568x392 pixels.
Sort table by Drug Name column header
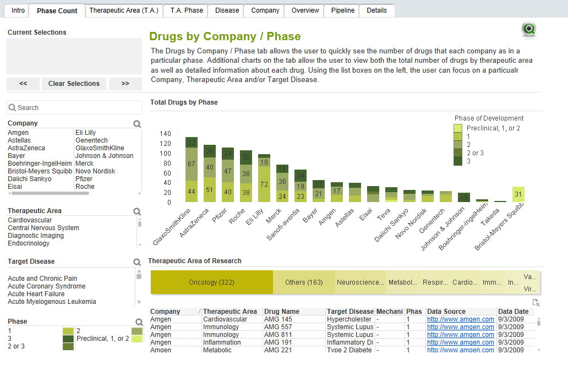[294, 312]
